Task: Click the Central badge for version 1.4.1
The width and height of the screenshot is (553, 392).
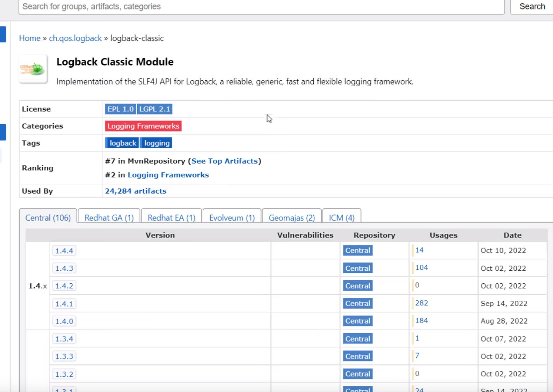Action: pos(358,303)
